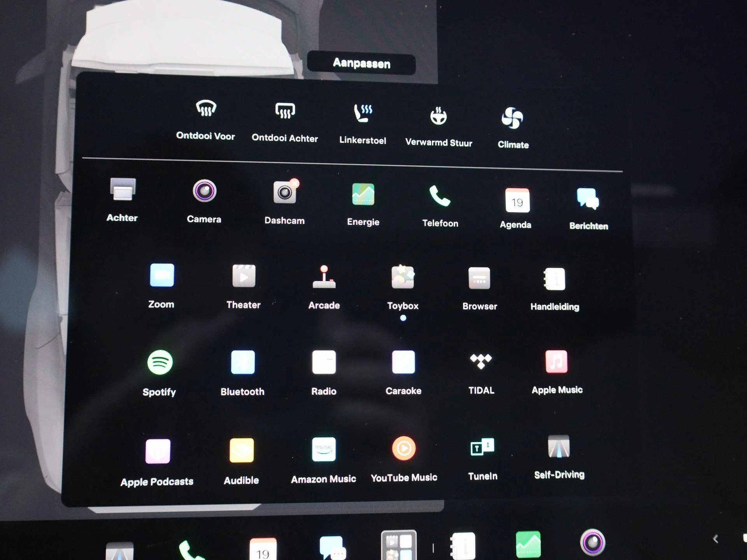Screen dimensions: 747x560
Task: Open the Self-Driving app in the grid
Action: click(559, 457)
